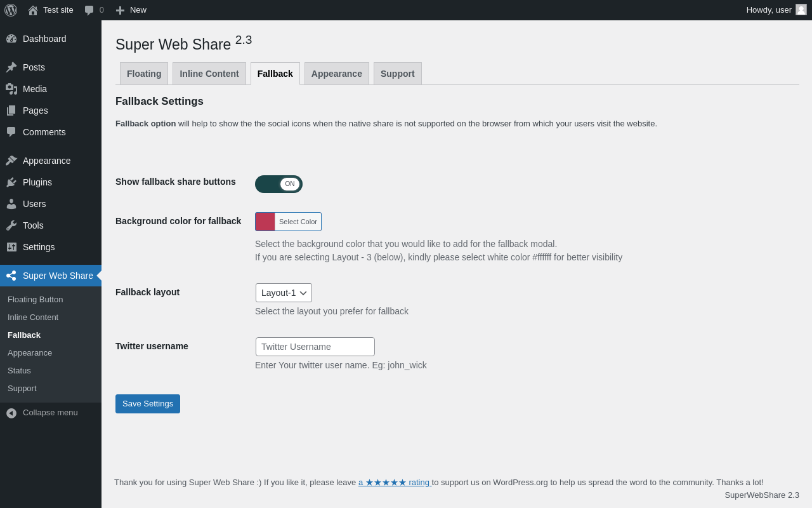Screen dimensions: 812x508
Task: Click 'Select the layout you prefer' hint text
Action: (332, 311)
